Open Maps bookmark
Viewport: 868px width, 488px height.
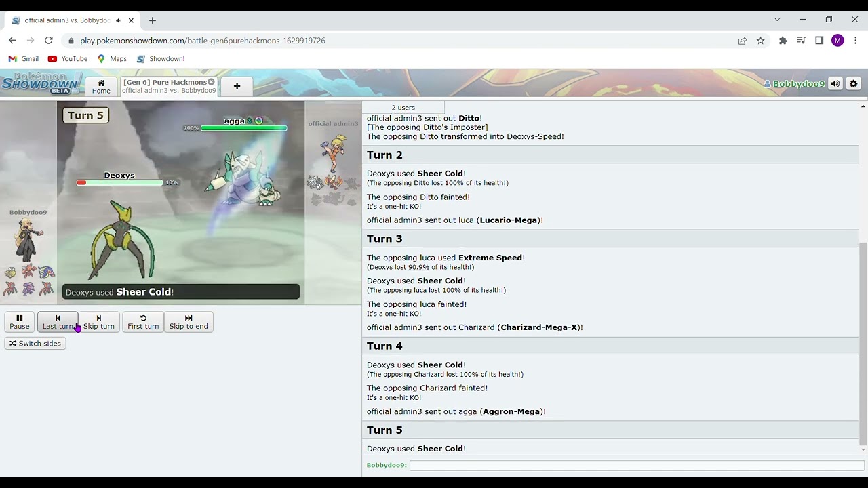112,59
